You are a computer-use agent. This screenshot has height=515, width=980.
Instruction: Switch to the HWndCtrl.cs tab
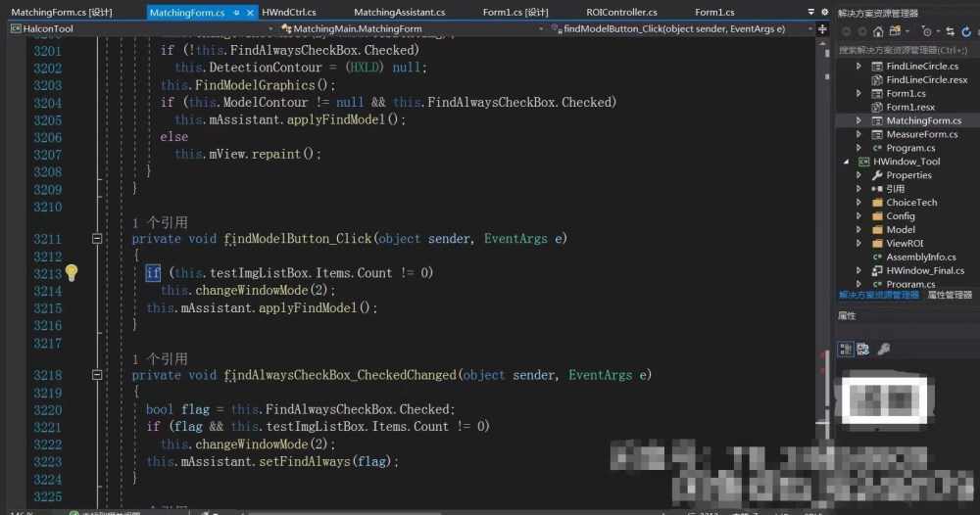(289, 12)
